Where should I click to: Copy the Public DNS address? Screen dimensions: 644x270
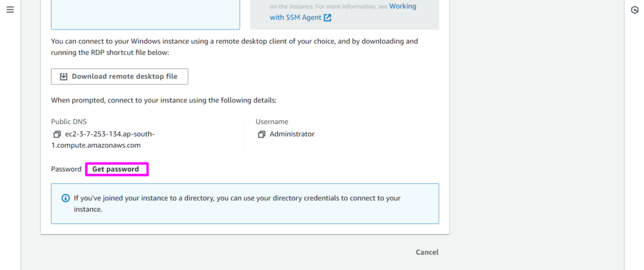click(57, 134)
